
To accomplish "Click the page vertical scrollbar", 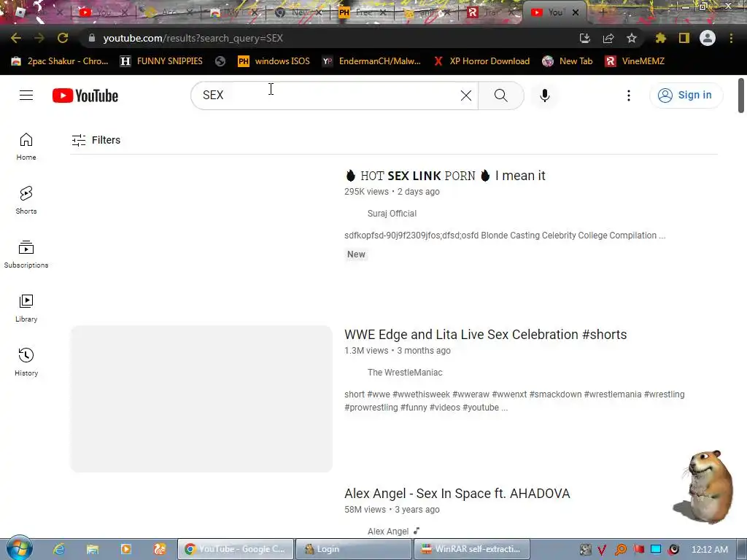I will coord(741,96).
